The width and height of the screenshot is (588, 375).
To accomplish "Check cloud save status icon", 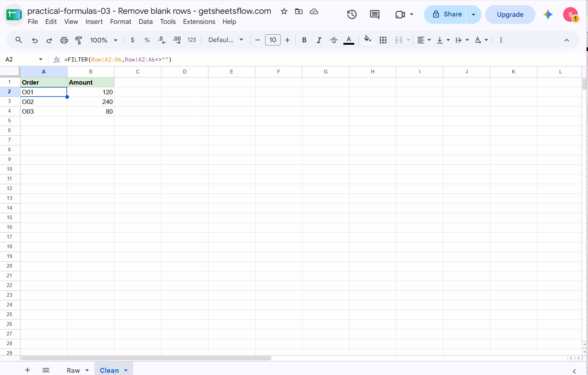I will tap(314, 11).
